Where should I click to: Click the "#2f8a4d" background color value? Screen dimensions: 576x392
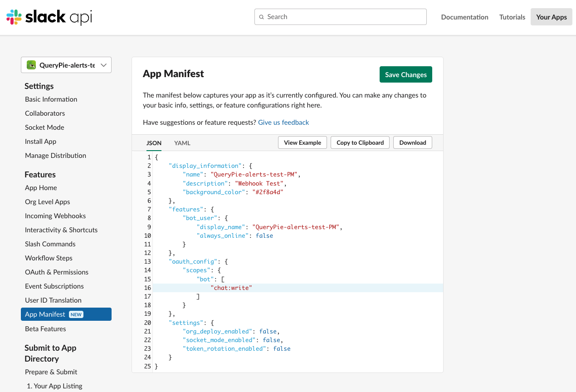268,192
